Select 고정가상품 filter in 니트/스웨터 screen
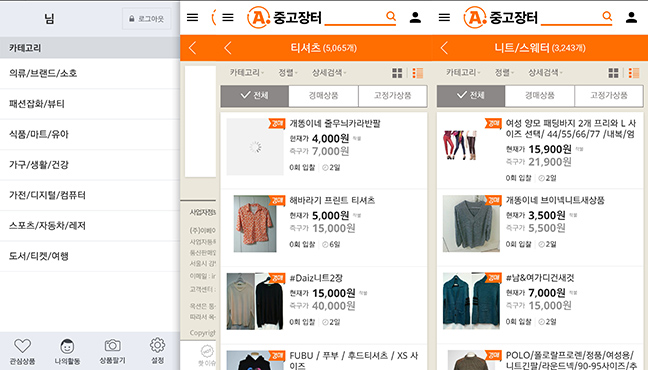This screenshot has width=648, height=370. pos(609,96)
